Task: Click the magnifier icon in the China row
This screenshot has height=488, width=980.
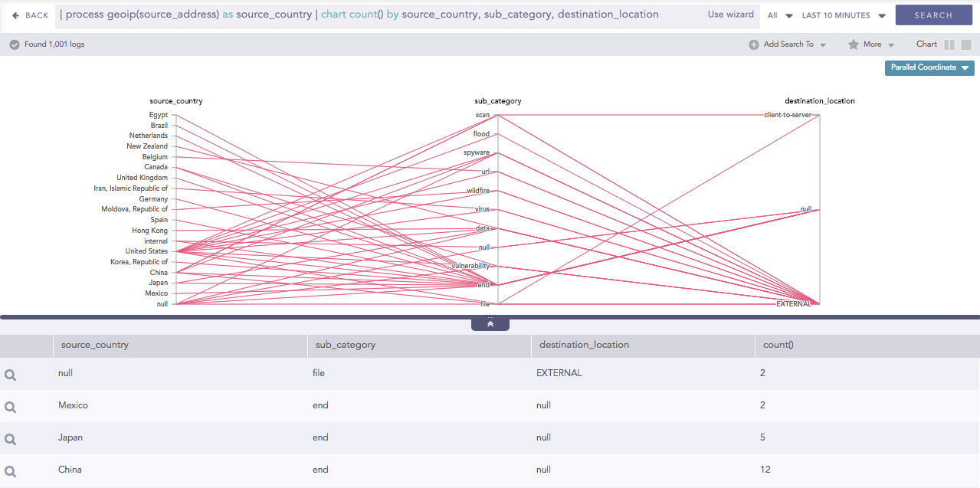Action: click(x=11, y=471)
